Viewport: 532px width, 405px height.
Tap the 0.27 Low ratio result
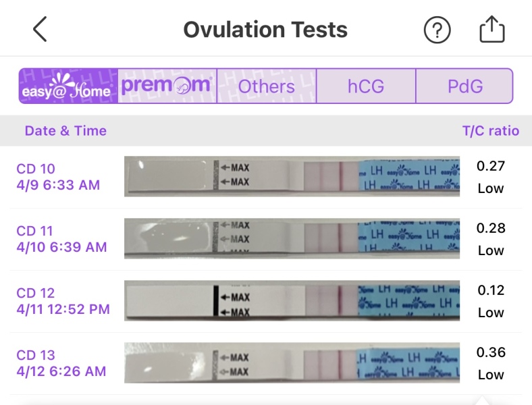coord(491,177)
